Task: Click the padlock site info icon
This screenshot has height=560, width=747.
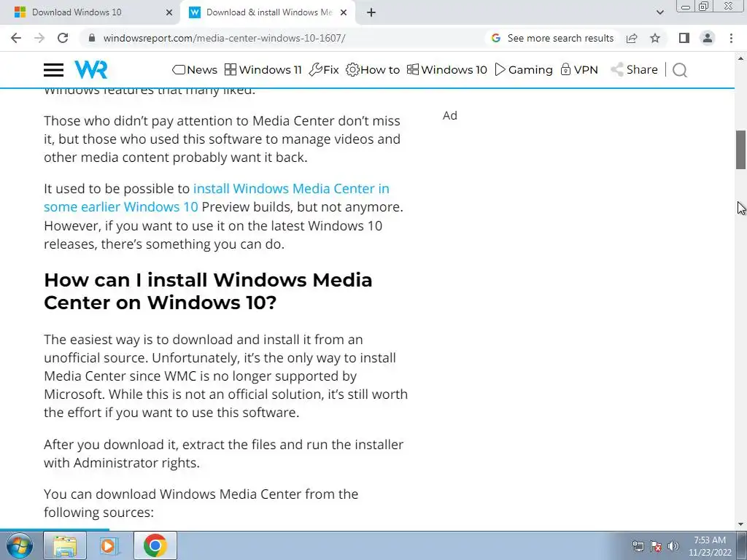Action: coord(92,38)
